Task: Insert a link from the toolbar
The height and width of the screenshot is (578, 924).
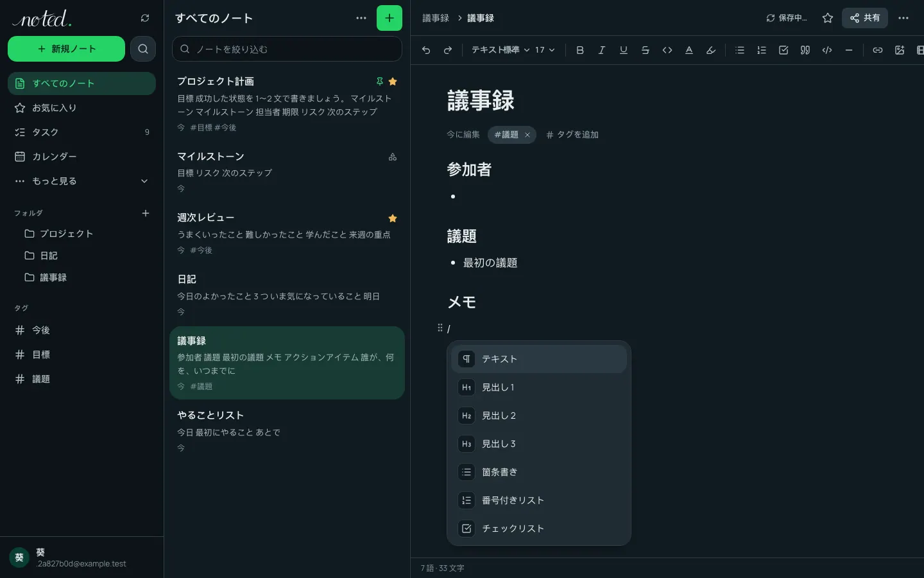Action: (878, 50)
